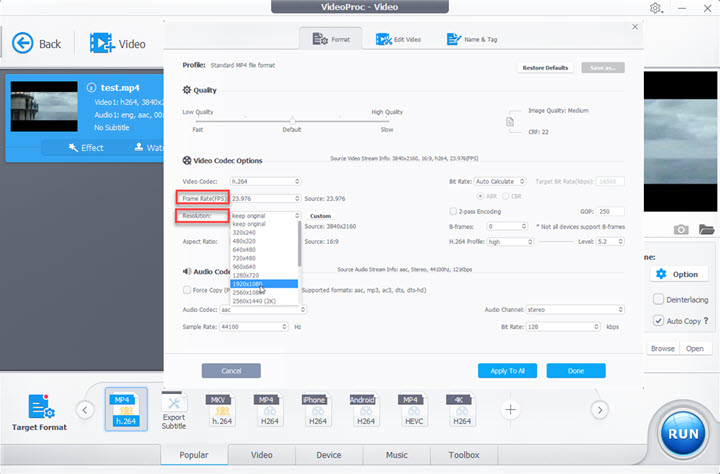The width and height of the screenshot is (720, 474).
Task: Select the MKV h.264 format preset
Action: [221, 410]
